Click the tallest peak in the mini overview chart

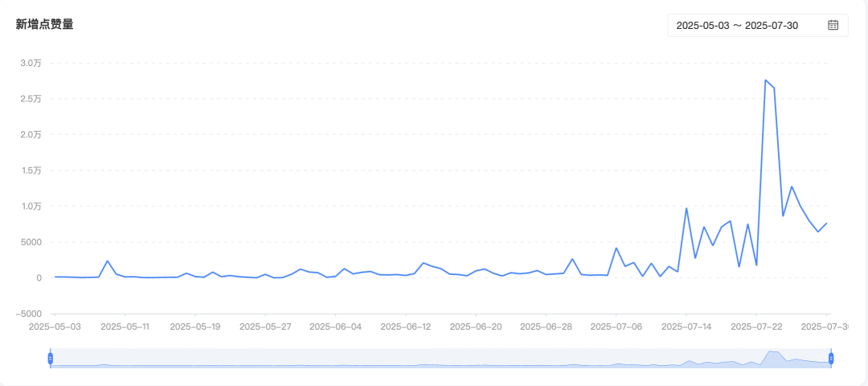771,352
